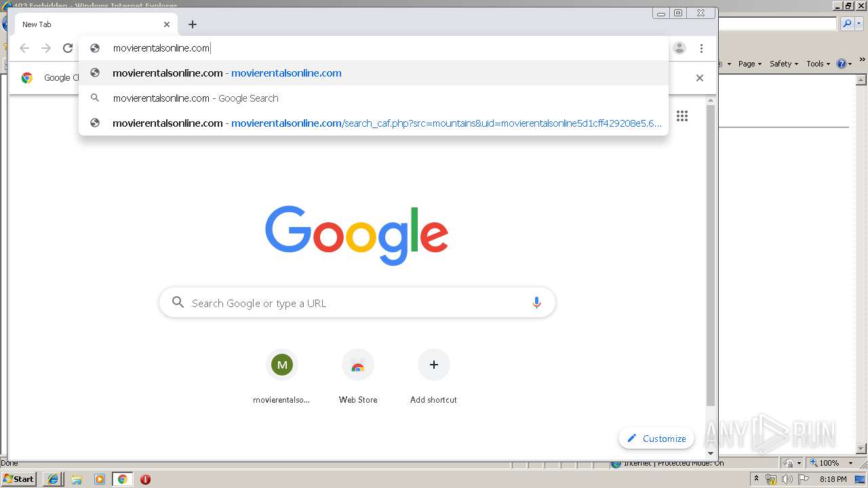Screen dimensions: 868x488
Task: Focus the Search Google or type a URL box
Action: point(357,303)
